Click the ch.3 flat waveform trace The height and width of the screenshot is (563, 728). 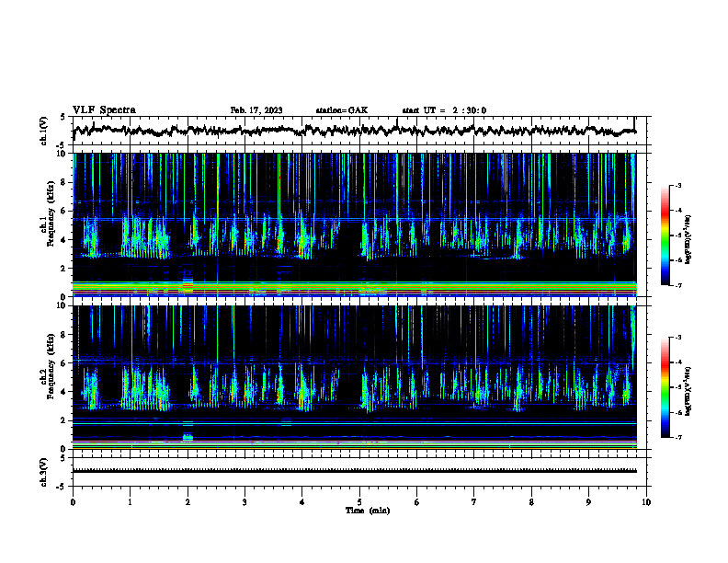coord(354,471)
